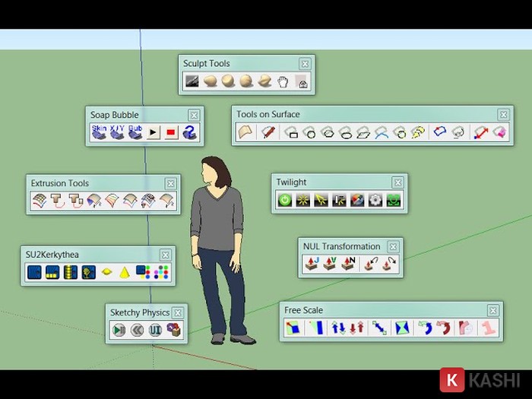
Task: Click the Free Scale toolbar title
Action: [303, 310]
